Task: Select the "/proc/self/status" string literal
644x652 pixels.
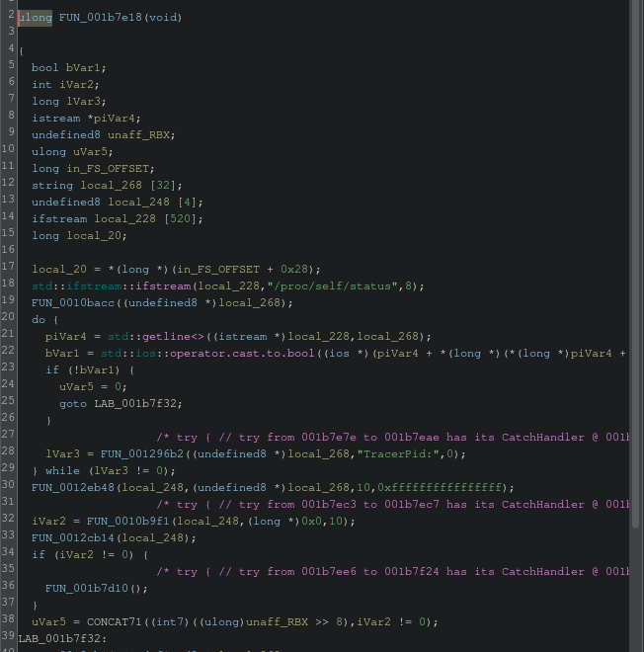Action: coord(332,286)
